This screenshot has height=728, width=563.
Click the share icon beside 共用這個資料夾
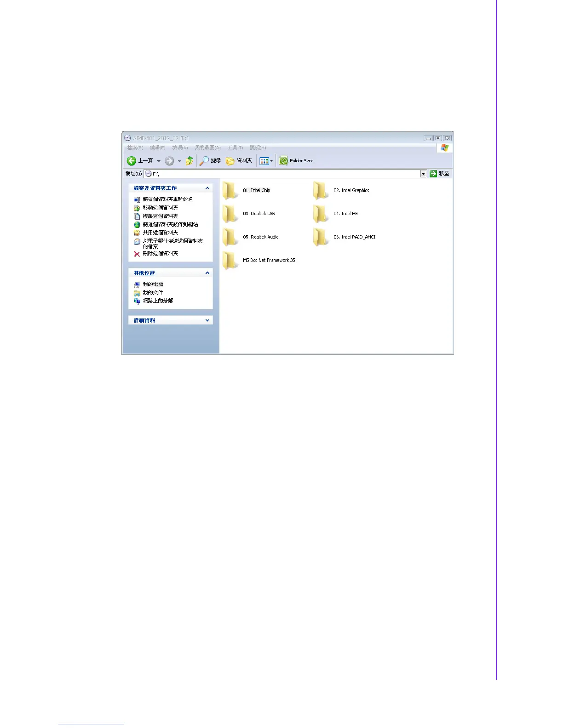137,233
